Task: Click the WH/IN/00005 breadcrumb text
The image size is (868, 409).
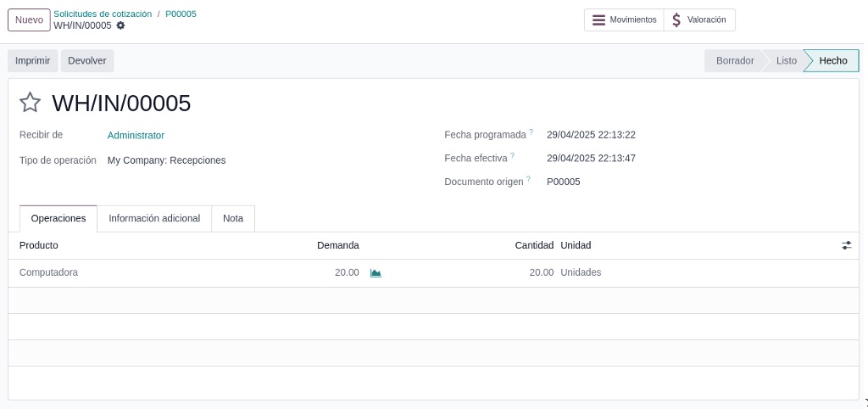Action: (x=82, y=25)
